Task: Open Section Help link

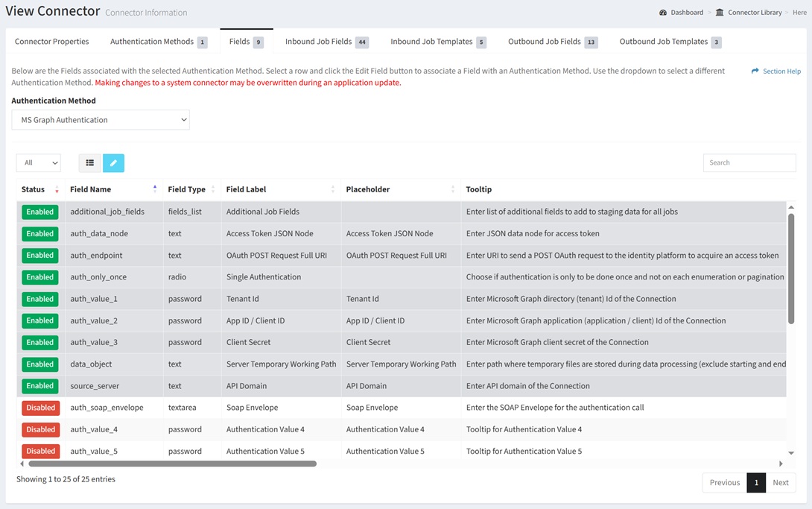Action: coord(776,71)
